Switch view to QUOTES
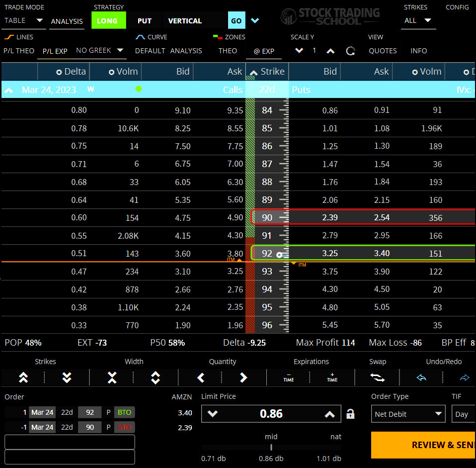 click(383, 51)
